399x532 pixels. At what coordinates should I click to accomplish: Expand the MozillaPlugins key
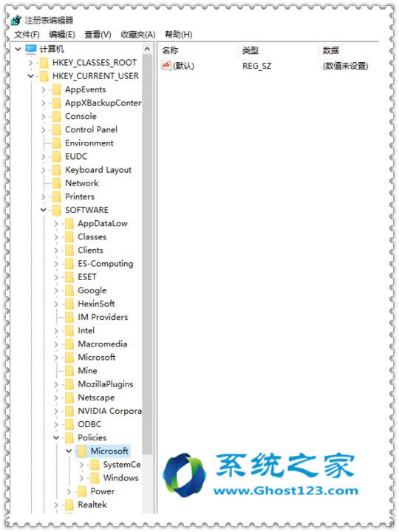click(x=56, y=384)
